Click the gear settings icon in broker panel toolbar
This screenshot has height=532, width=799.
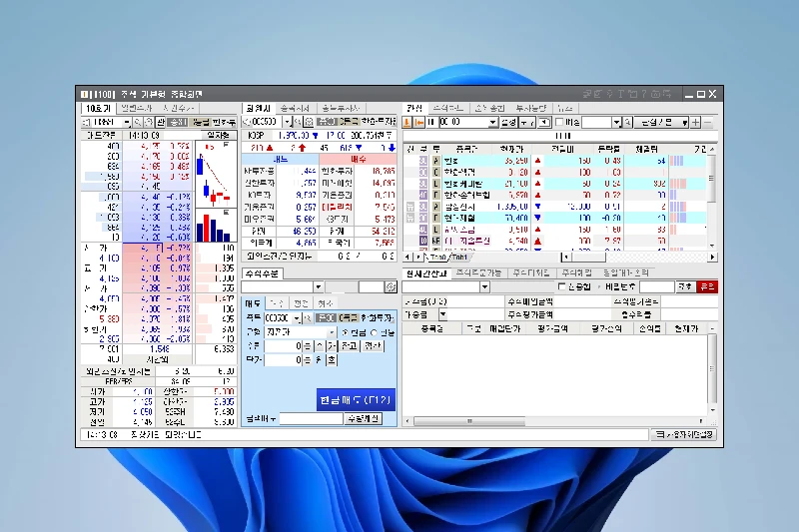tap(309, 122)
